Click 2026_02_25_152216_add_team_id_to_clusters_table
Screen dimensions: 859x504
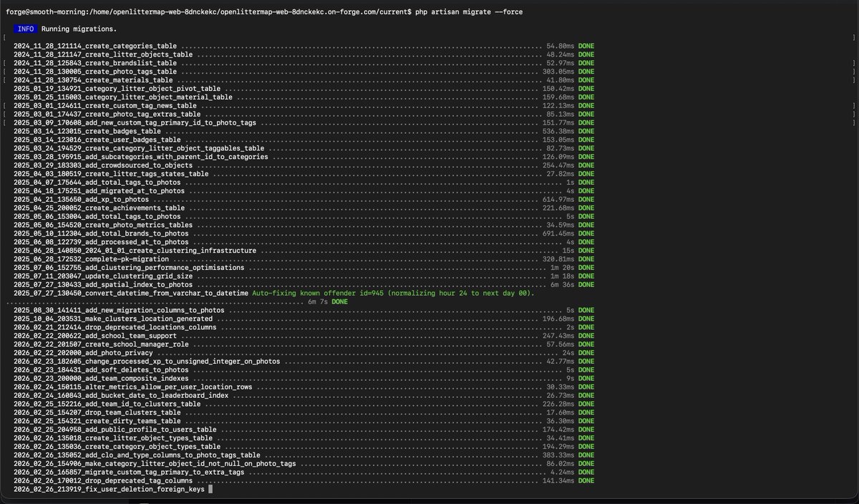[107, 404]
